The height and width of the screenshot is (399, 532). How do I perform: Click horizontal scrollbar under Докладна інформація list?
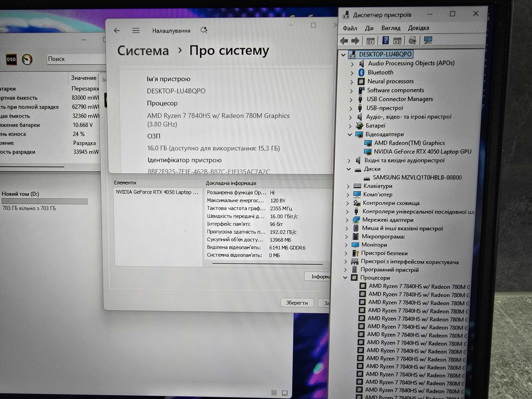click(267, 264)
